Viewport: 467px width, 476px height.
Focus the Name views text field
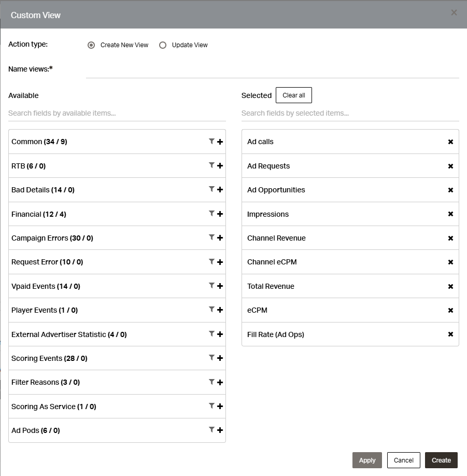coord(272,69)
